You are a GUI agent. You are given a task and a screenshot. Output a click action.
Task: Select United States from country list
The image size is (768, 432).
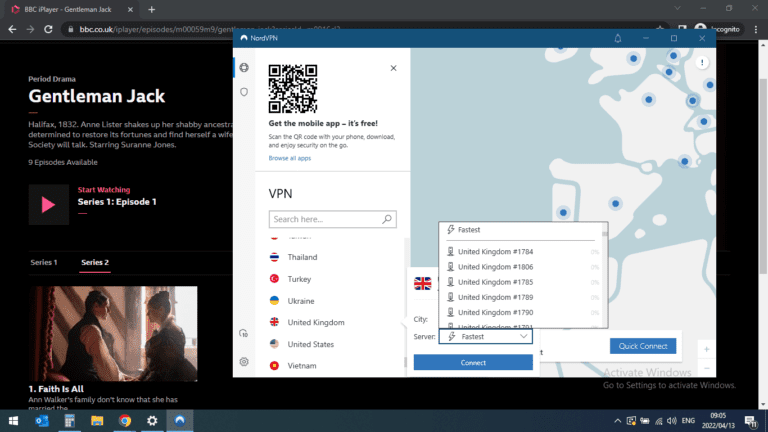tap(309, 344)
